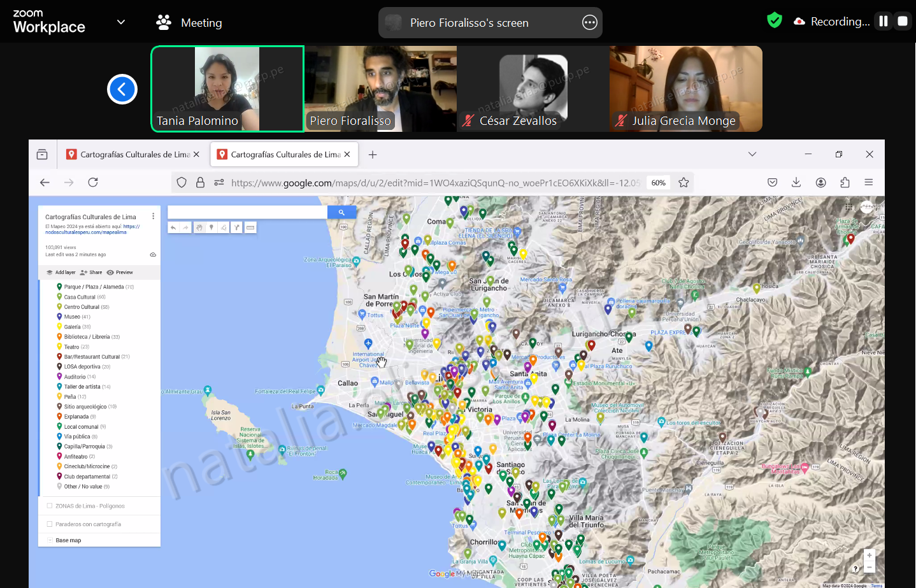This screenshot has height=588, width=916.
Task: Enable the ZONAS de Lima - Polígonos layer
Action: (x=50, y=506)
